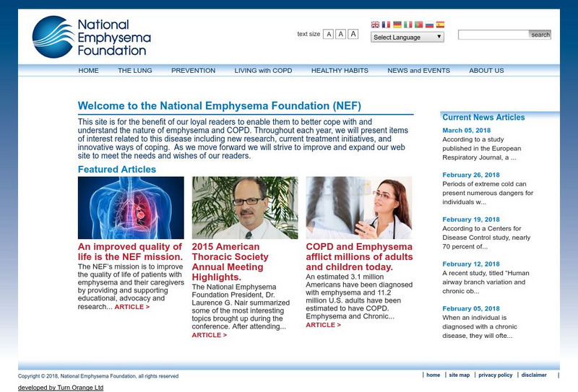Screen dimensions: 578x392
Task: Set medium text size A
Action: [x=340, y=34]
